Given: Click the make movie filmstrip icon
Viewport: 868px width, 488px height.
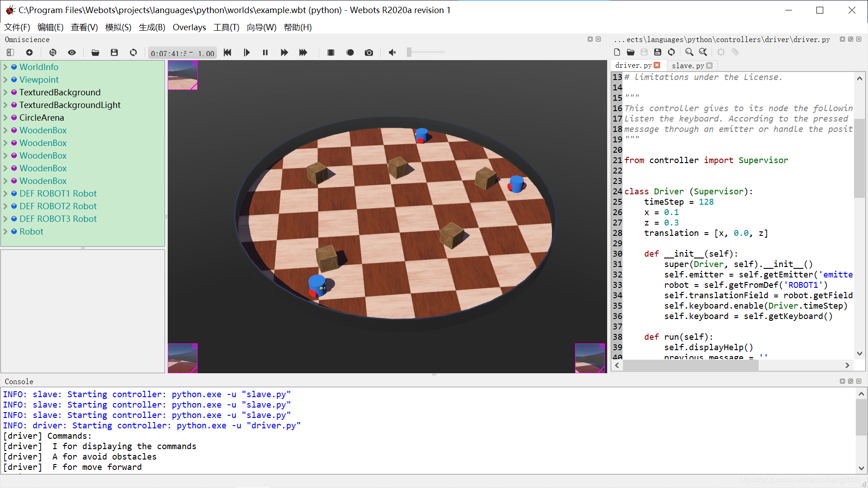Looking at the screenshot, I should coord(331,52).
